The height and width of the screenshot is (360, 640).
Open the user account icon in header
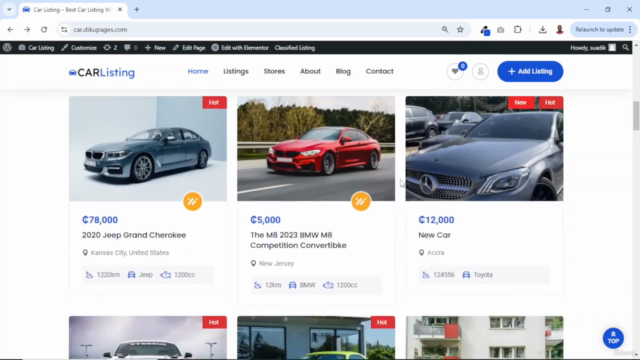click(480, 72)
